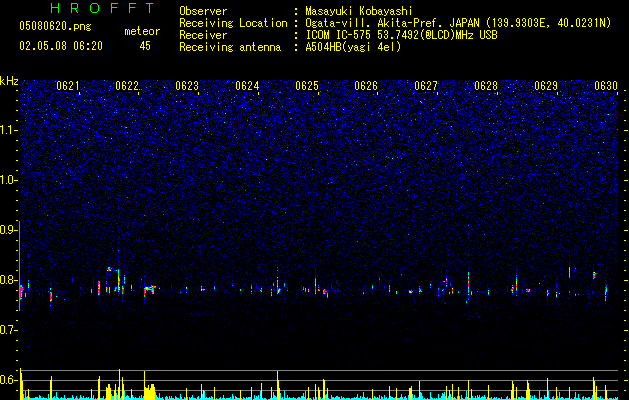
Task: Click the 0625 time marker
Action: pyautogui.click(x=307, y=86)
